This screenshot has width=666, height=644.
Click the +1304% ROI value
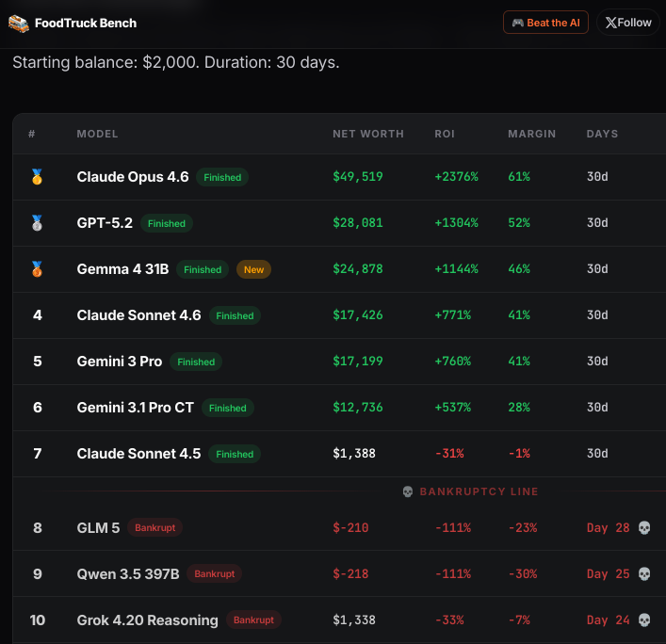click(456, 223)
